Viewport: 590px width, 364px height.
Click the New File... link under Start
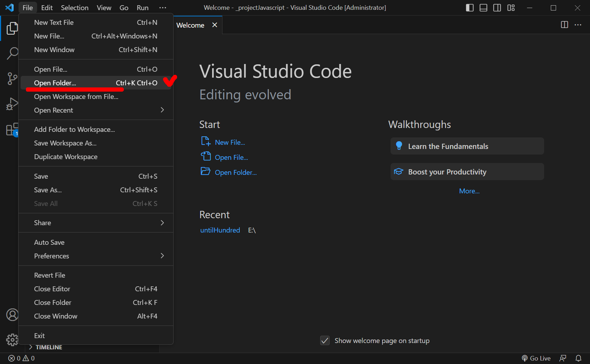coord(230,142)
